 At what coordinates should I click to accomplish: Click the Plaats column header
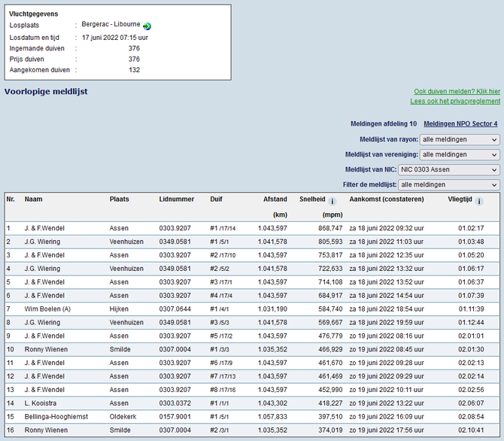[x=119, y=199]
